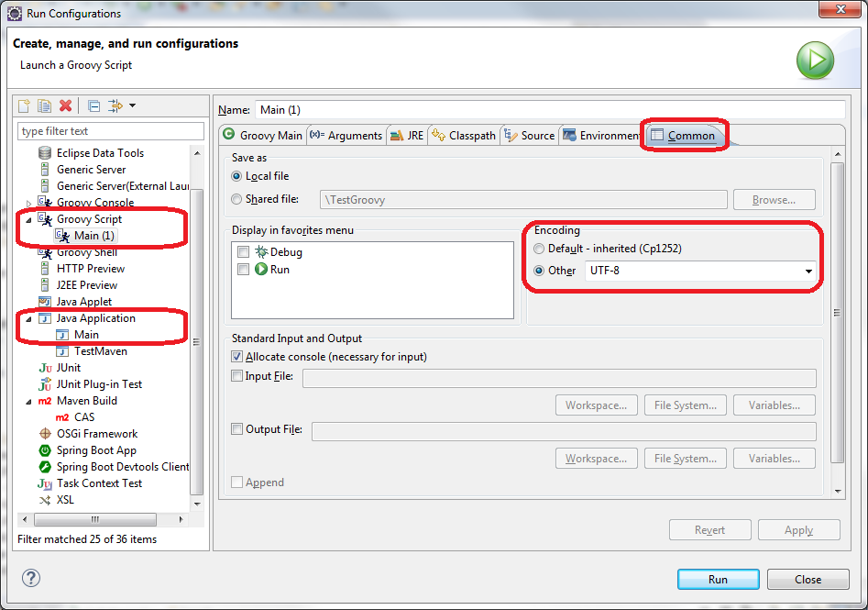Select the OSGi Framework icon
Image resolution: width=868 pixels, height=610 pixels.
pyautogui.click(x=45, y=434)
